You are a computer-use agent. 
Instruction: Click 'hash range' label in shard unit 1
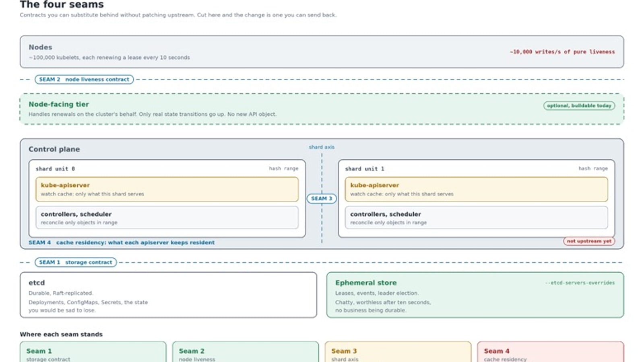(x=593, y=169)
